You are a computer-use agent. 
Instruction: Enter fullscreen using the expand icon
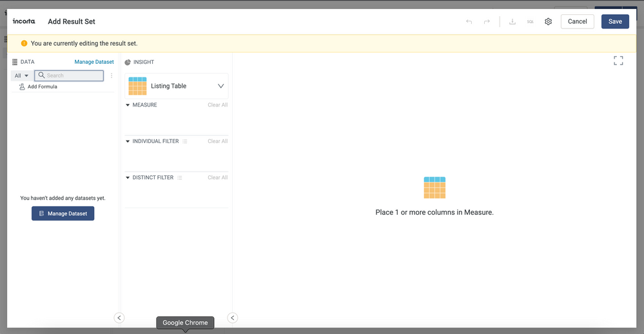pyautogui.click(x=618, y=61)
